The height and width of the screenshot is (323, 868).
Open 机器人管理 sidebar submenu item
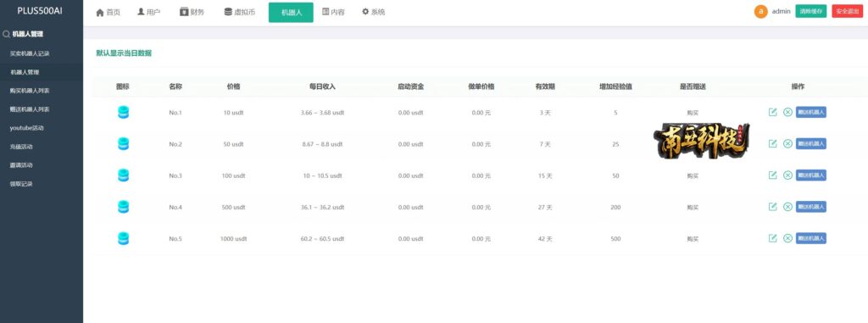(x=25, y=72)
